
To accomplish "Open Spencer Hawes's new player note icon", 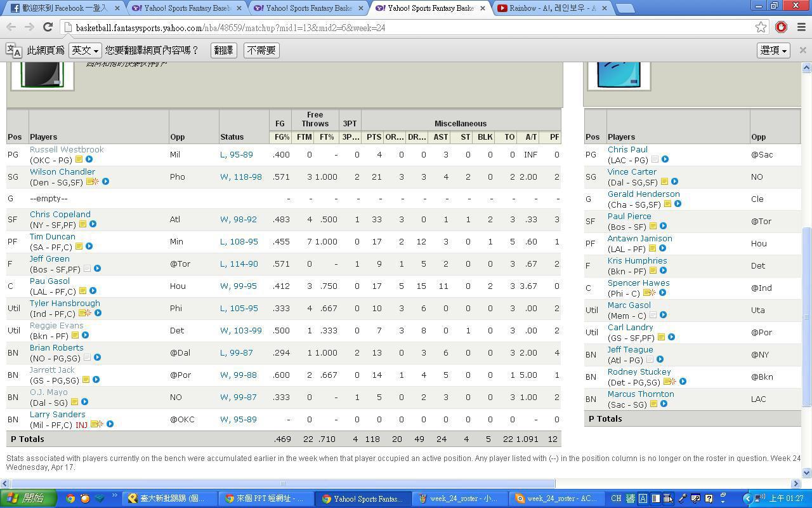I will (x=649, y=293).
